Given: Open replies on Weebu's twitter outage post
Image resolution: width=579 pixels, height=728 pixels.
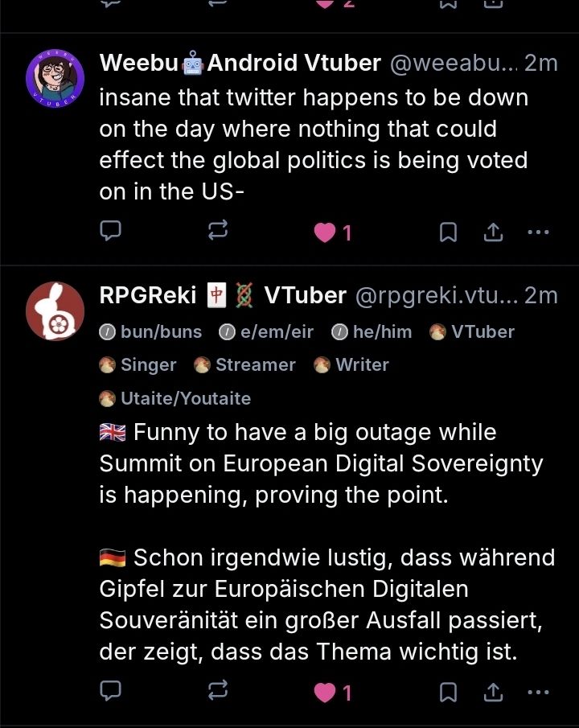Looking at the screenshot, I should 110,232.
